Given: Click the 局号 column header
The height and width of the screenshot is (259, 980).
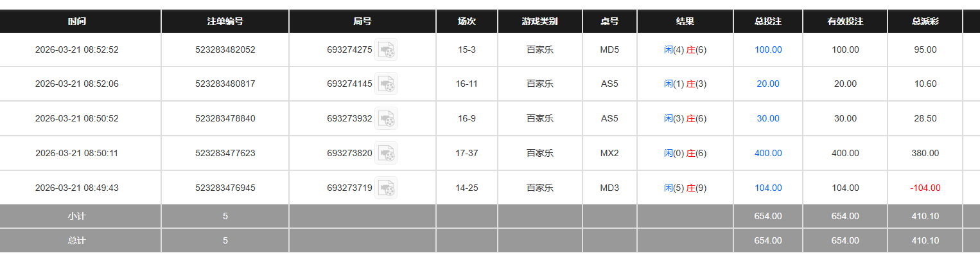Looking at the screenshot, I should 362,21.
